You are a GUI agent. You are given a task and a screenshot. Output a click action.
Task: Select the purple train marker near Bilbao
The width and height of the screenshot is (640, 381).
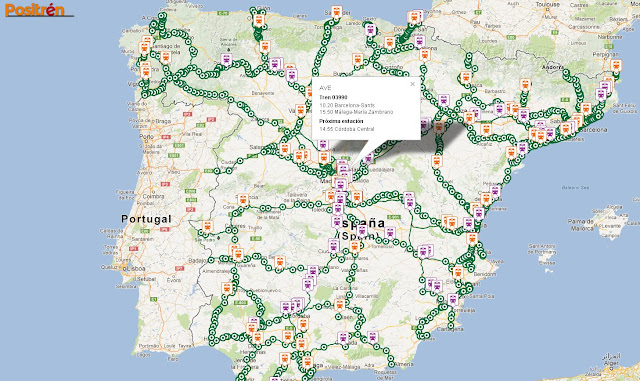coord(370,29)
